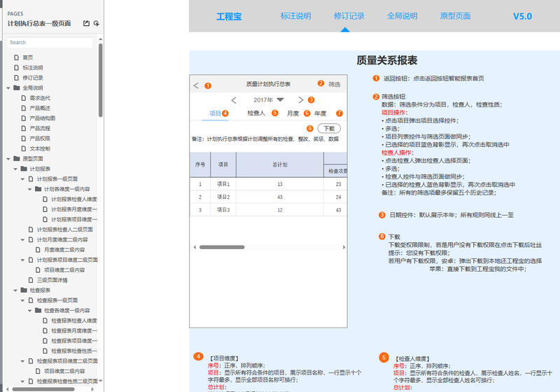Screen dimensions: 560x392
Task: Click the page icon next to 需求迭代
Action: (24, 98)
